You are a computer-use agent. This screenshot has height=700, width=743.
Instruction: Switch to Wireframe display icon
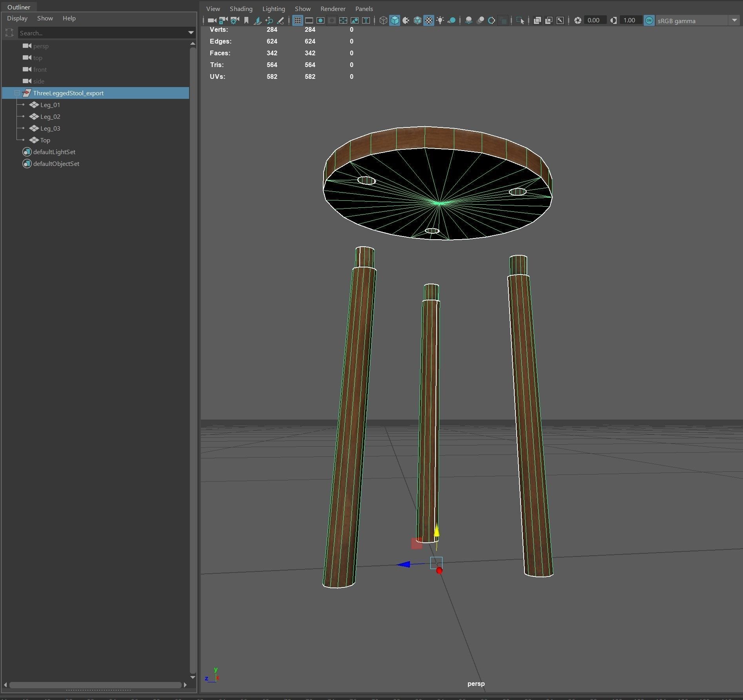coord(383,20)
